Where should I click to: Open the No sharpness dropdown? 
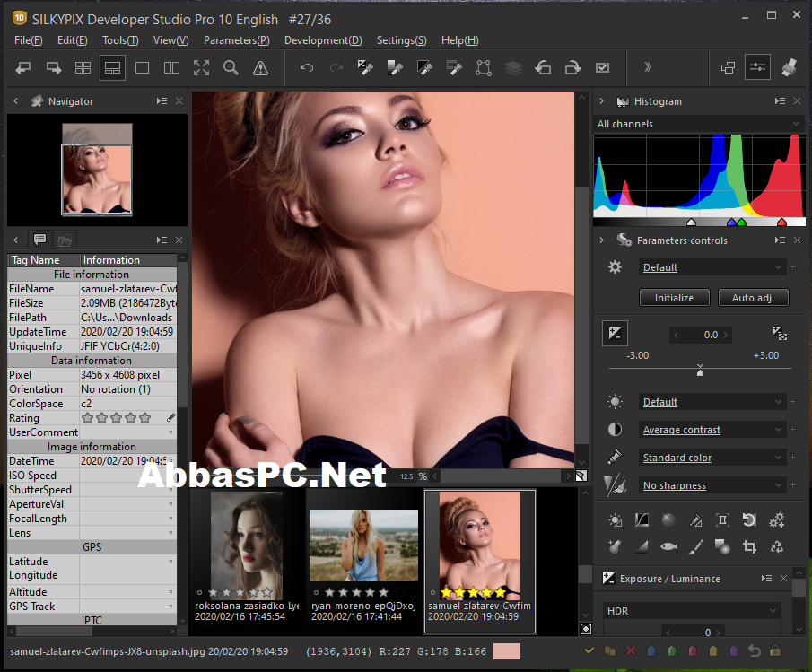(x=712, y=485)
